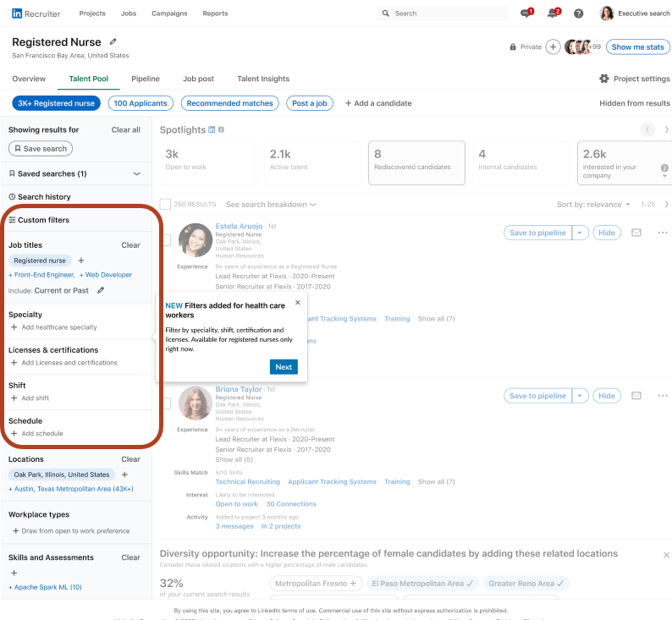Close the health care filters tooltip

click(x=297, y=302)
